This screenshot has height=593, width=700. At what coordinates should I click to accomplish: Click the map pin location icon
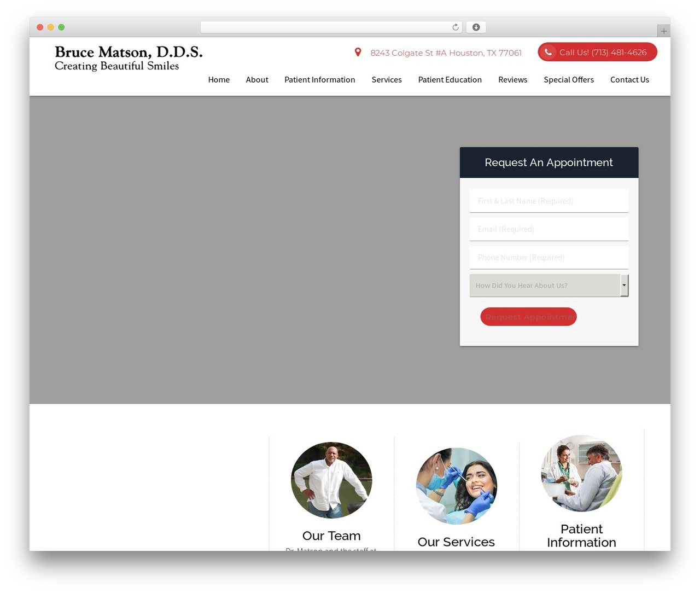pos(358,52)
